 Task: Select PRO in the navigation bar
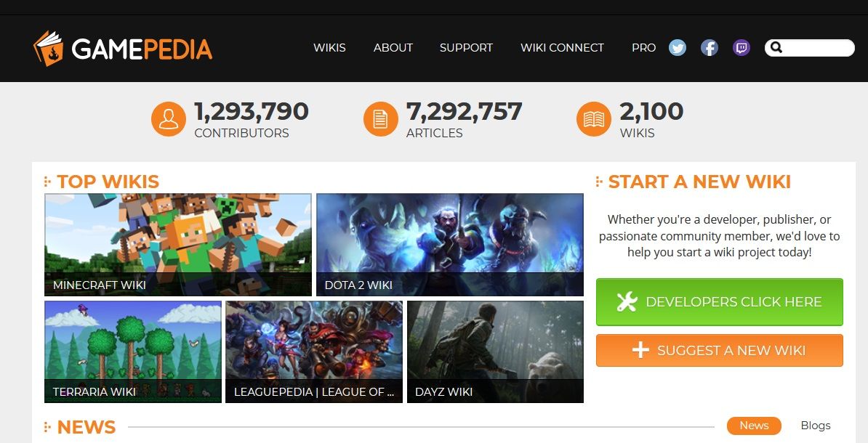click(644, 47)
